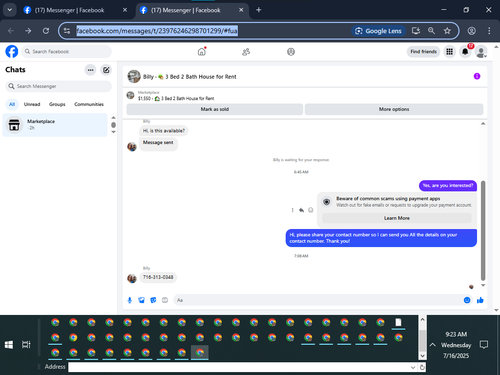
Task: Reload the page
Action: [x=46, y=31]
